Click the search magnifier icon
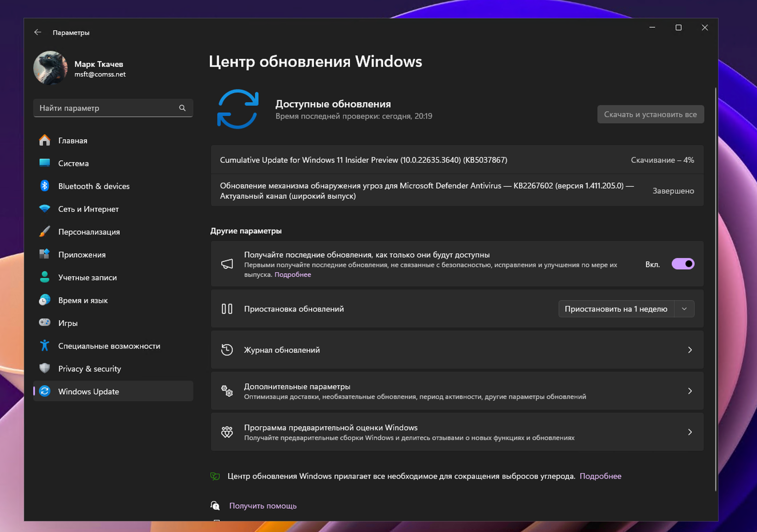The image size is (757, 532). point(182,108)
